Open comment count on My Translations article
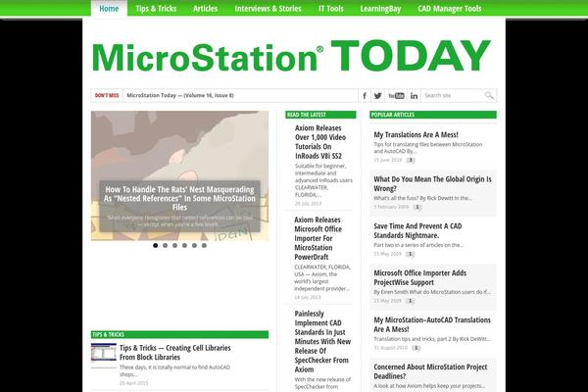Image resolution: width=588 pixels, height=392 pixels. click(x=411, y=160)
